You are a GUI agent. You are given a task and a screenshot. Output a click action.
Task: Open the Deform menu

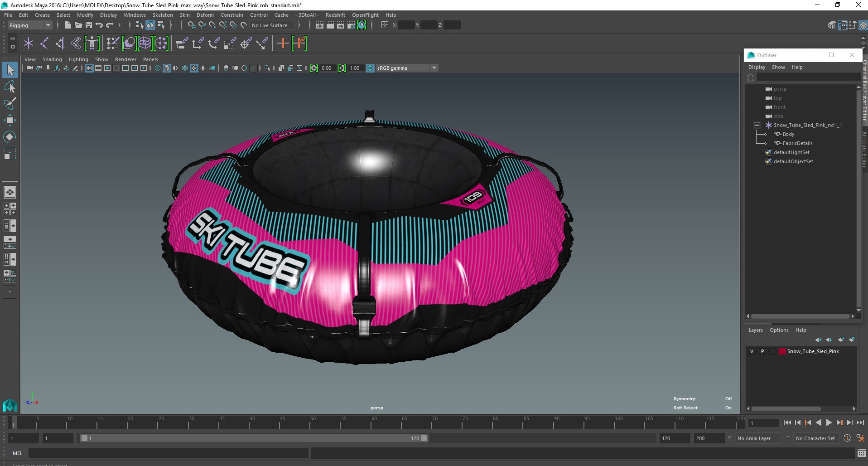205,15
